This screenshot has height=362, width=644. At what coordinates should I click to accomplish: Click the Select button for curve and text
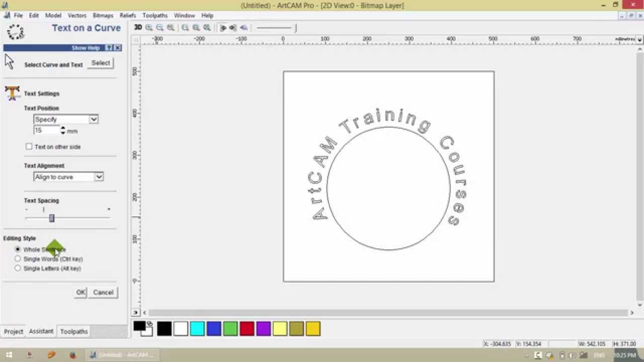(101, 63)
